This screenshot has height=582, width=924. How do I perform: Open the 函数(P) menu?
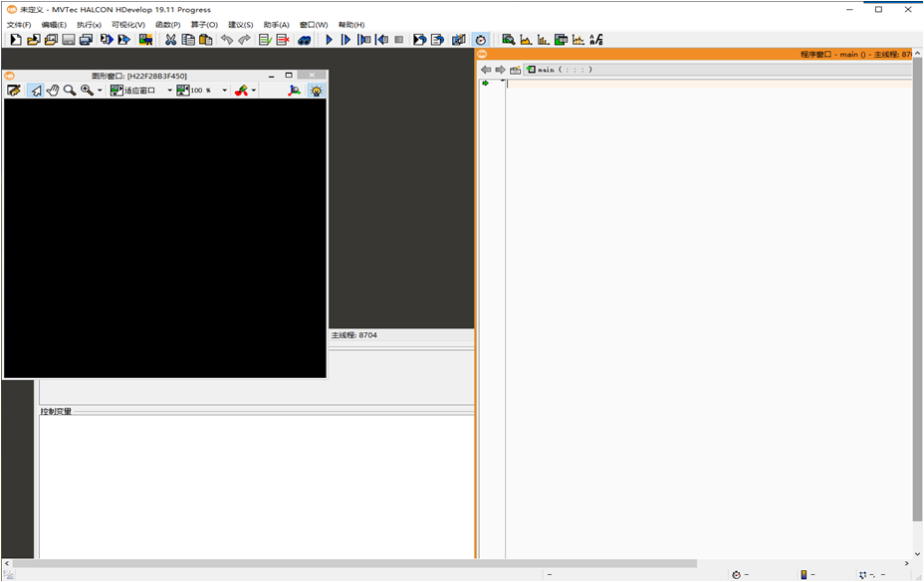click(168, 25)
